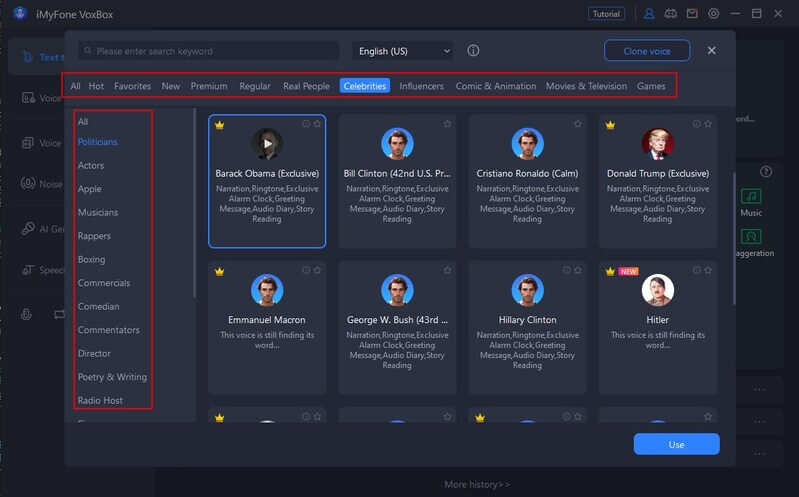Click the voice search keyword field
Image resolution: width=799 pixels, height=497 pixels.
tap(210, 51)
